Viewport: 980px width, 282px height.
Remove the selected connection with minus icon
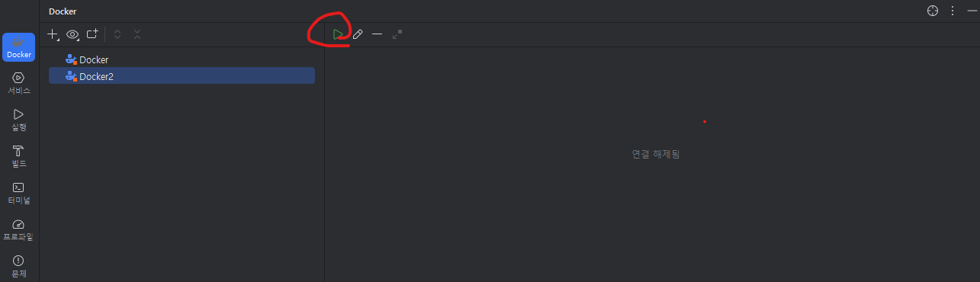[x=377, y=34]
